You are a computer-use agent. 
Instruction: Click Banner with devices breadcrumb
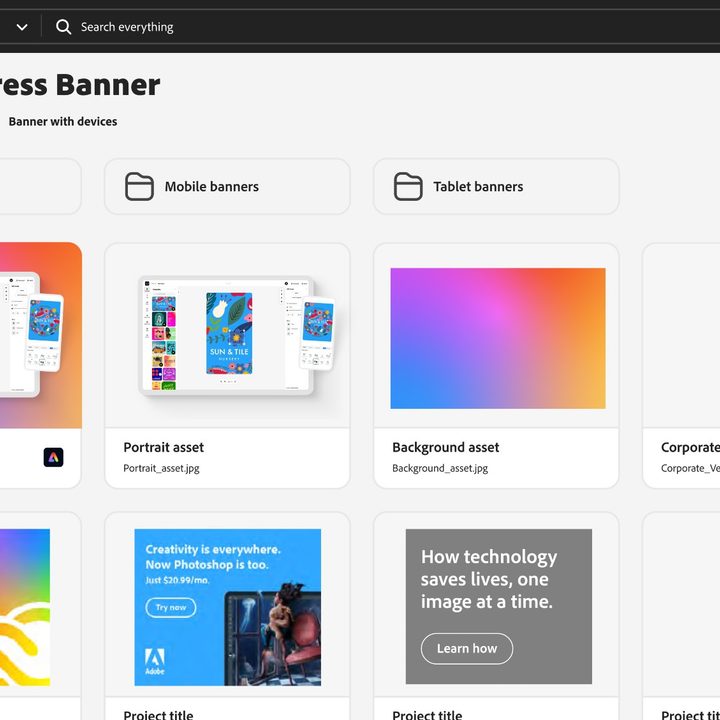coord(63,121)
